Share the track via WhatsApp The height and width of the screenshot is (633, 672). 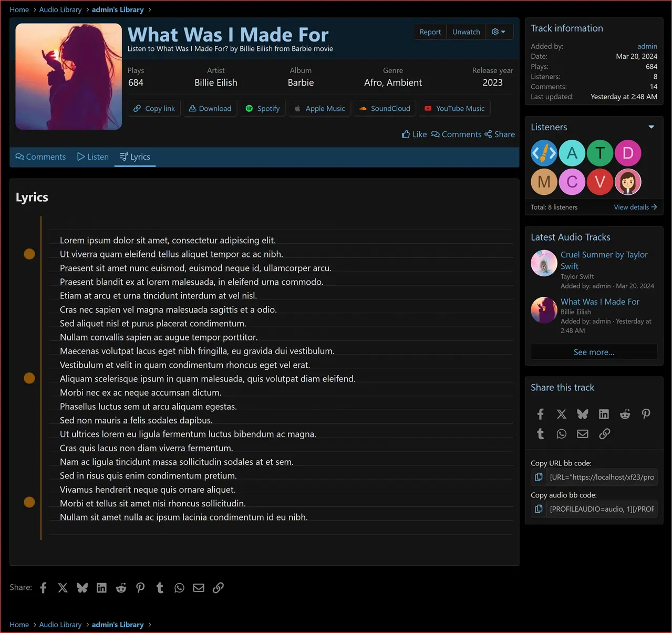click(561, 433)
